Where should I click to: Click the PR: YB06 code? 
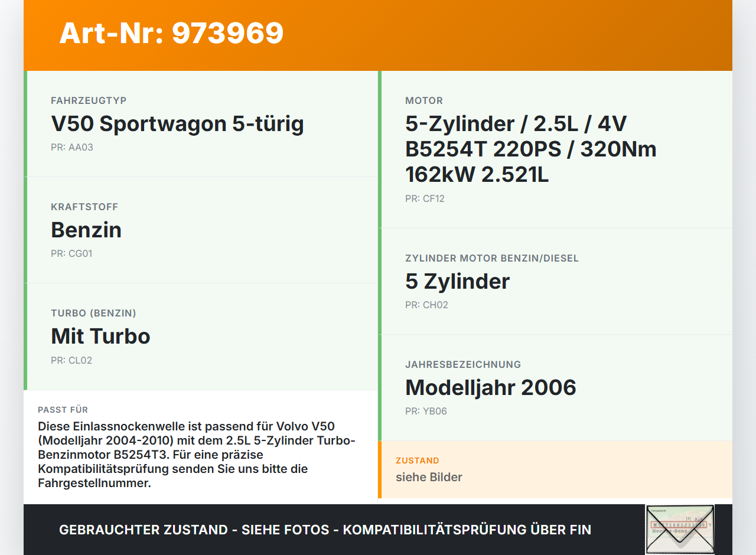click(426, 411)
